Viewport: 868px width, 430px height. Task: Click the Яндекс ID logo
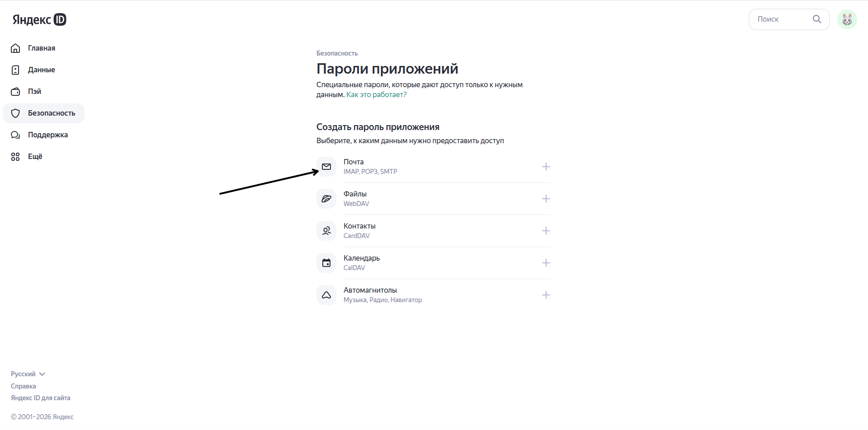[38, 19]
